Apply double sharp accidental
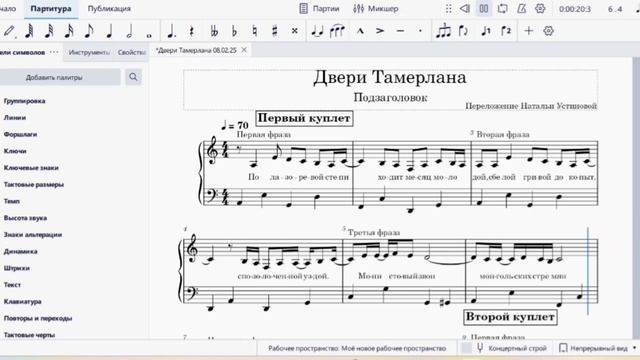The width and height of the screenshot is (640, 360). tap(295, 31)
